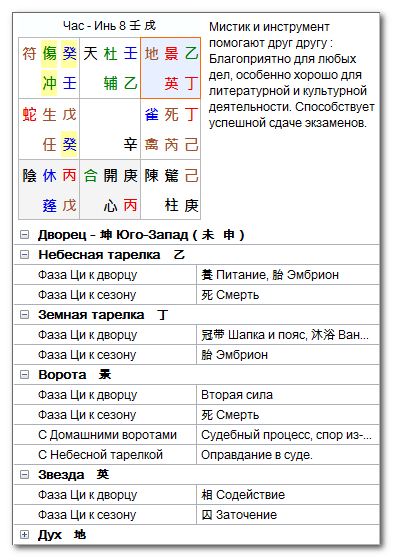Click value 'Оправдание в суде.'

point(257,454)
